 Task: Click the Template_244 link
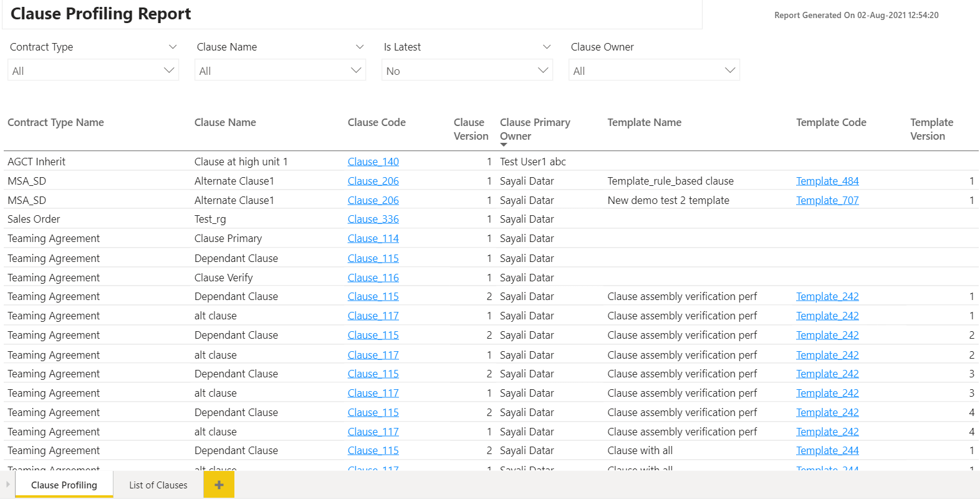coord(827,450)
